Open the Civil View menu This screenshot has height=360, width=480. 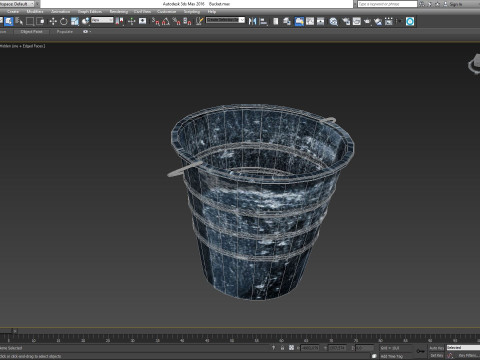click(142, 12)
